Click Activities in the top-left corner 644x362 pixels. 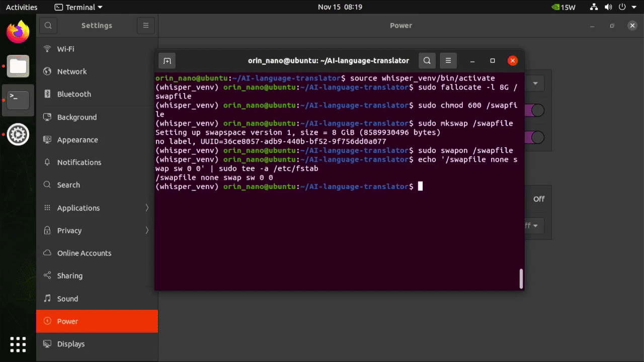click(x=22, y=7)
